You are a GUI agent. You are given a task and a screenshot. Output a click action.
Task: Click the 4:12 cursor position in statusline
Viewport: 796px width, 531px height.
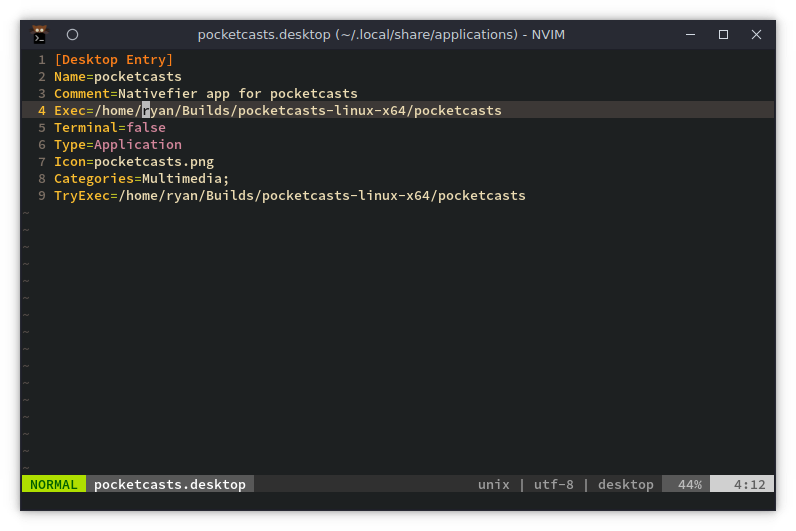[749, 484]
